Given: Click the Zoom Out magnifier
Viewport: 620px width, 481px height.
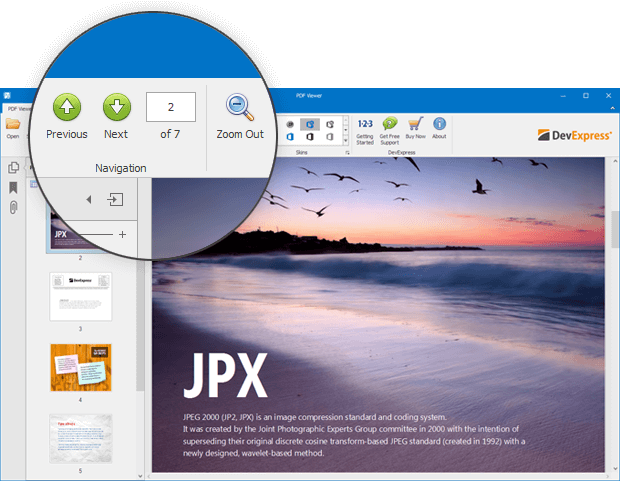Looking at the screenshot, I should point(240,107).
